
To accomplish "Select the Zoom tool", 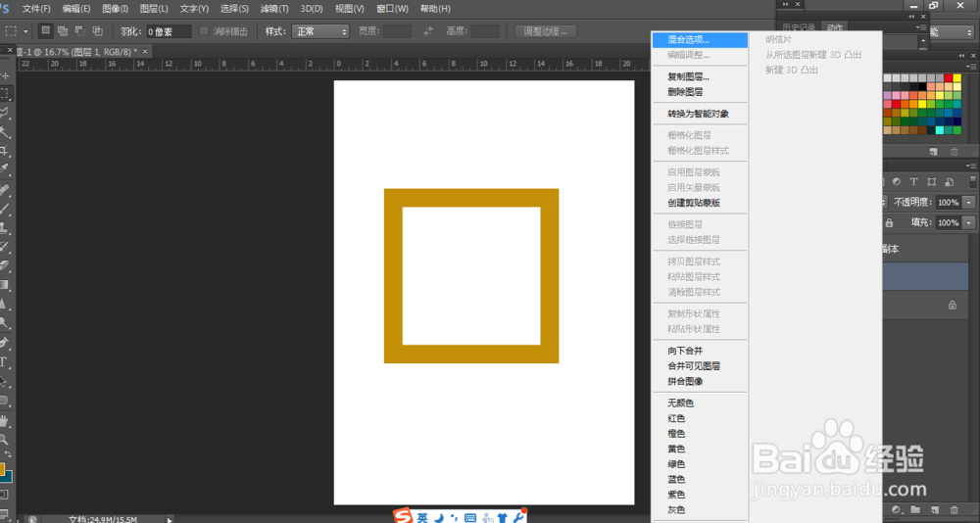I will point(5,440).
